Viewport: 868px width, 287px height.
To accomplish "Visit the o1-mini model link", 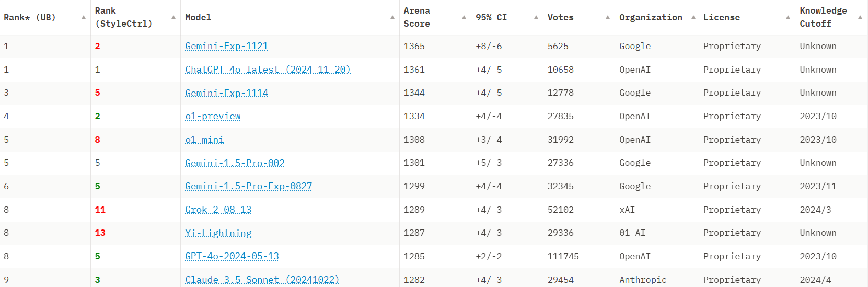I will point(204,140).
